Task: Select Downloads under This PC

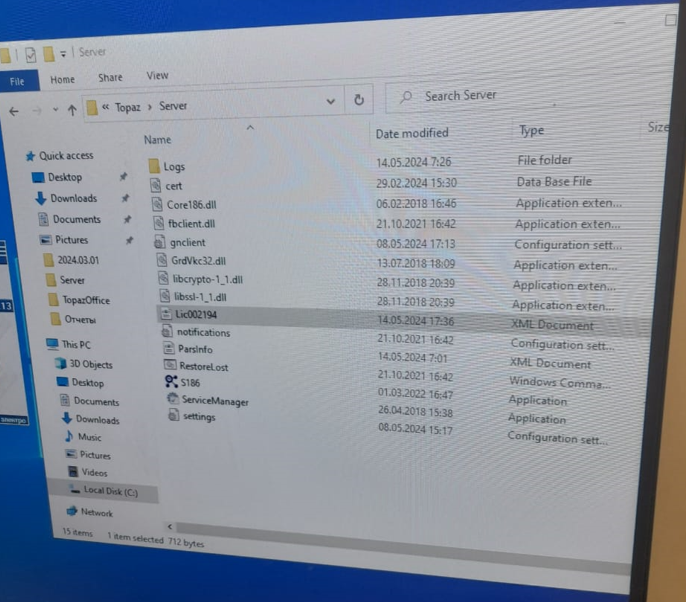Action: tap(98, 420)
